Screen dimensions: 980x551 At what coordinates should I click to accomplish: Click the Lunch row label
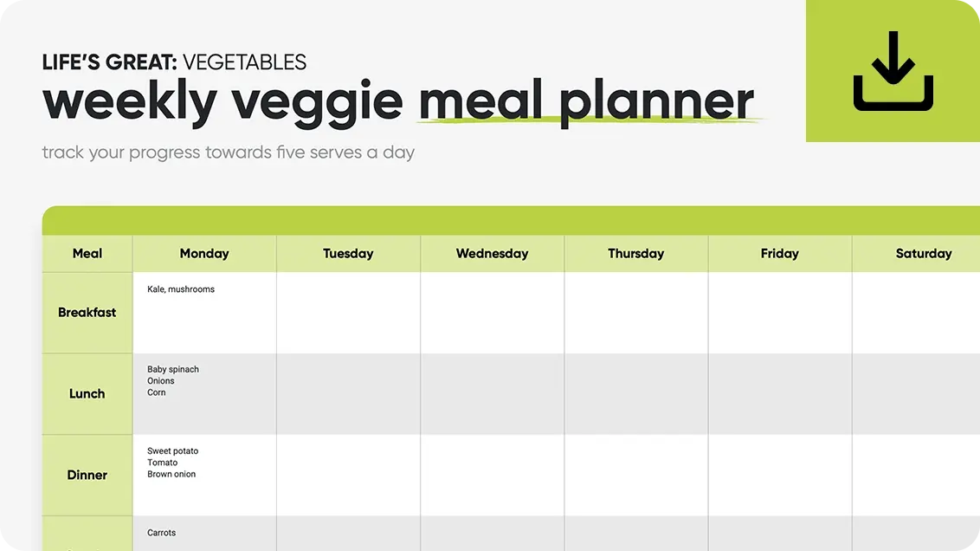click(87, 394)
